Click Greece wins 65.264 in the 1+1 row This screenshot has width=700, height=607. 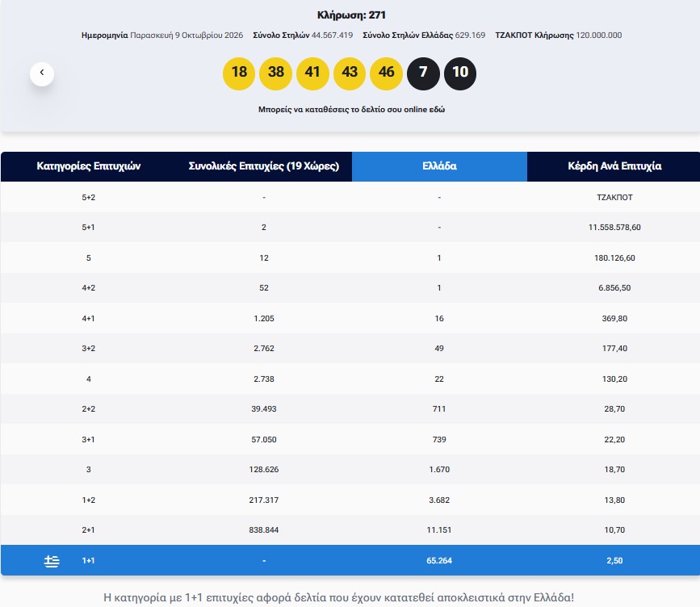[x=439, y=560]
